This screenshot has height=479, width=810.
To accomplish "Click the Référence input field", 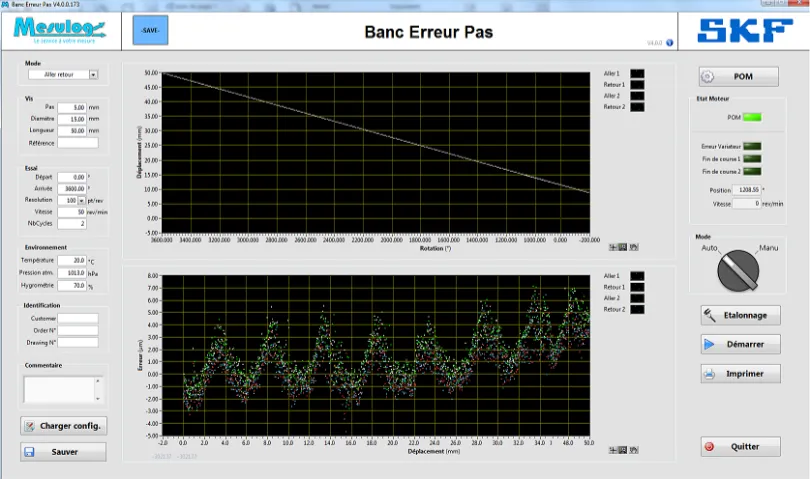I will point(77,143).
